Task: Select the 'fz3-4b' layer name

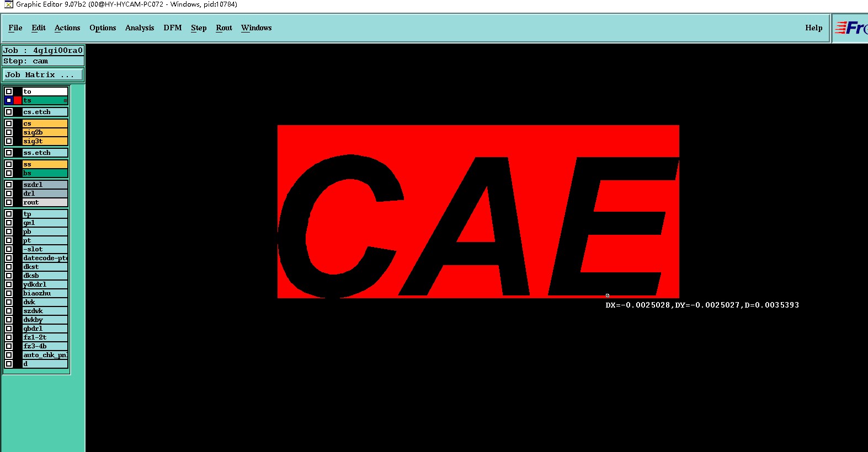Action: click(45, 346)
